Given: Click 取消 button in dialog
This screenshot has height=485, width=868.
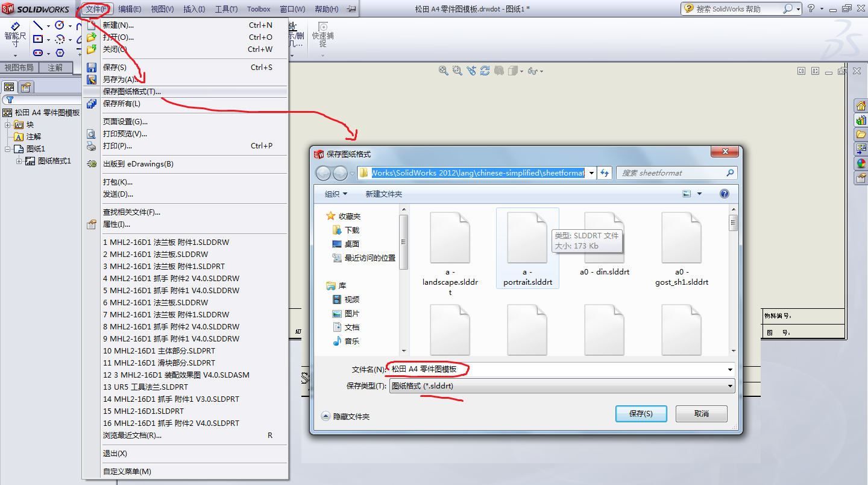Looking at the screenshot, I should click(702, 414).
